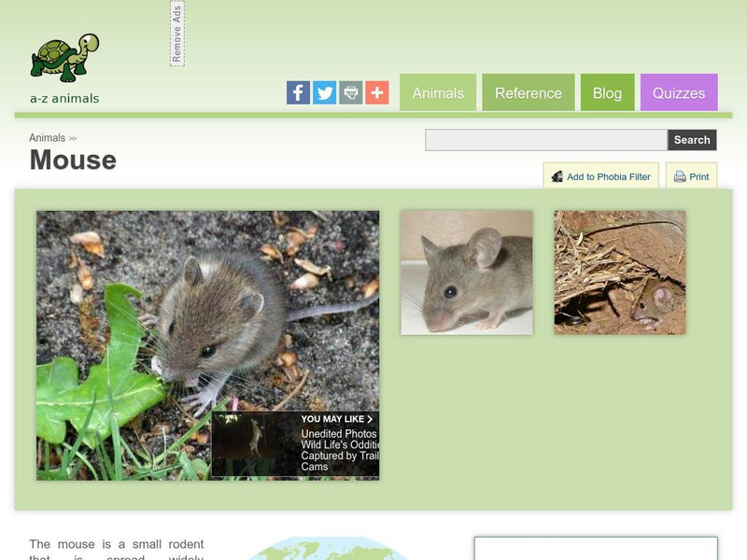
Task: Click the Search button
Action: coord(692,140)
